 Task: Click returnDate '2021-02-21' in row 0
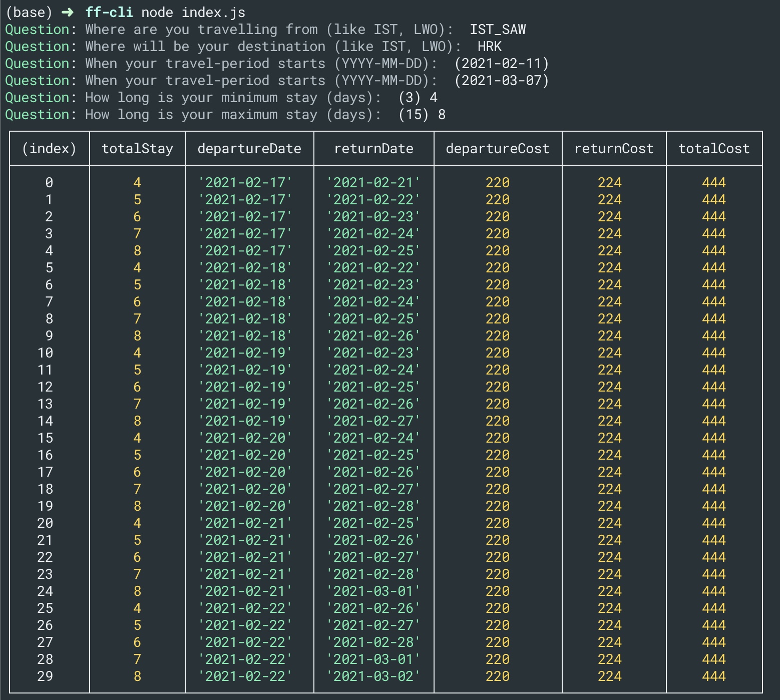[373, 183]
